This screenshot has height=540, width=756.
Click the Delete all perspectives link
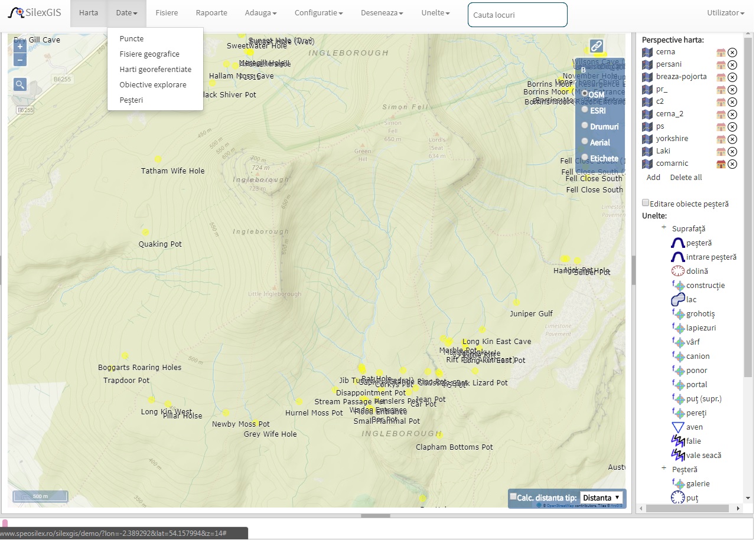tap(686, 178)
